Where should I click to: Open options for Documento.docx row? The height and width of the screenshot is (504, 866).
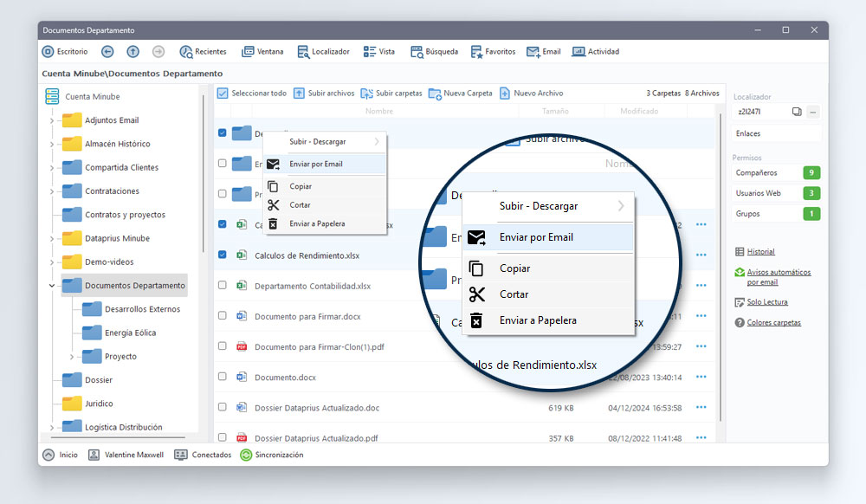(x=701, y=377)
